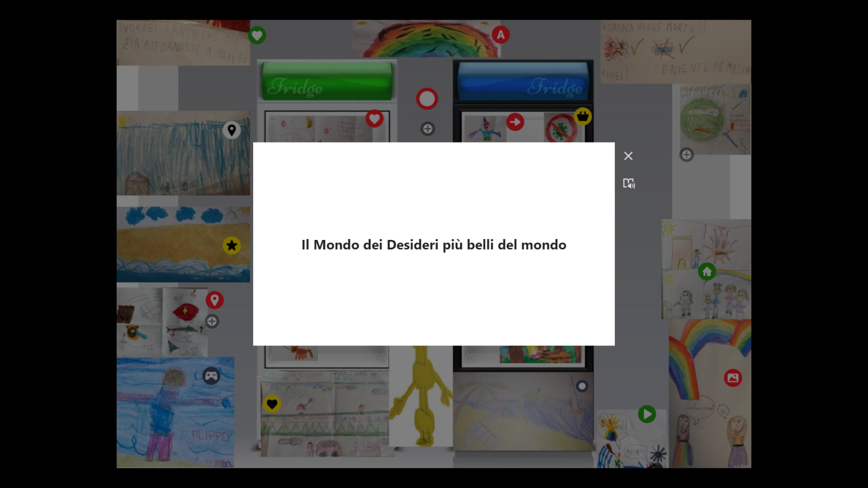Screen dimensions: 868x488
Task: Select the yellow star tag
Action: [x=231, y=246]
